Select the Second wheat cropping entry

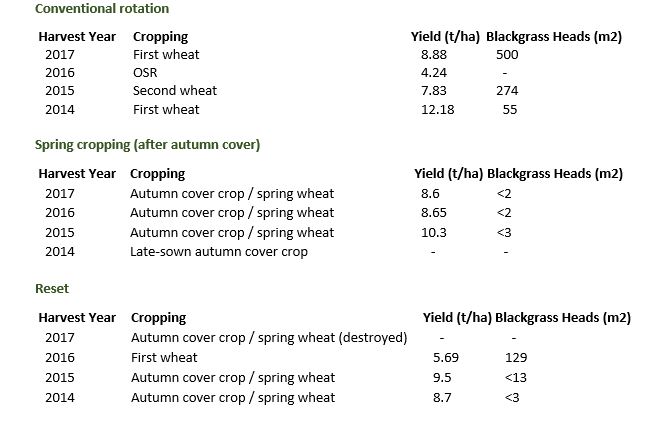(175, 91)
